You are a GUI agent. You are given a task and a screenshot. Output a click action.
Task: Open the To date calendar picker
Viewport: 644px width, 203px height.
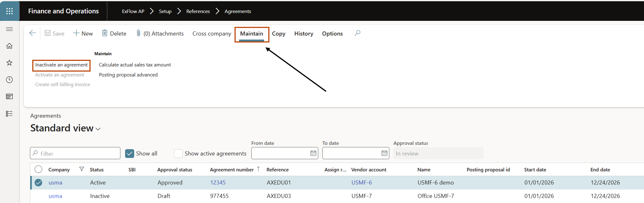click(384, 153)
